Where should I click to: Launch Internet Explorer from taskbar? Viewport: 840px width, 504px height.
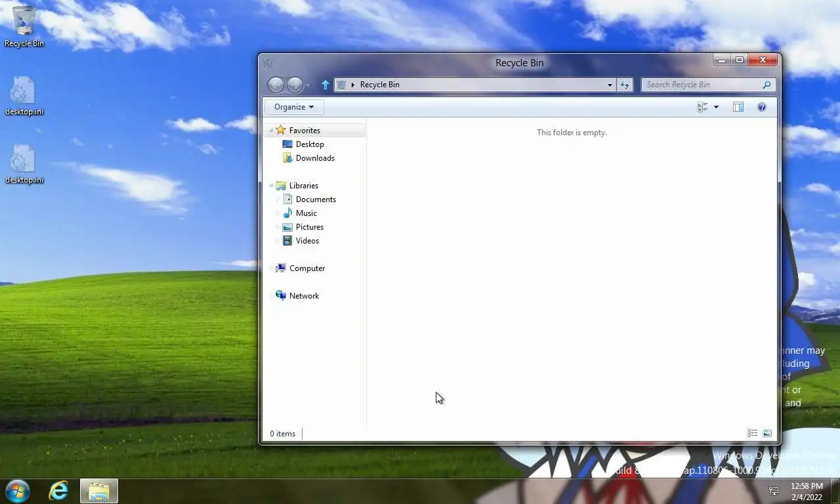[58, 491]
